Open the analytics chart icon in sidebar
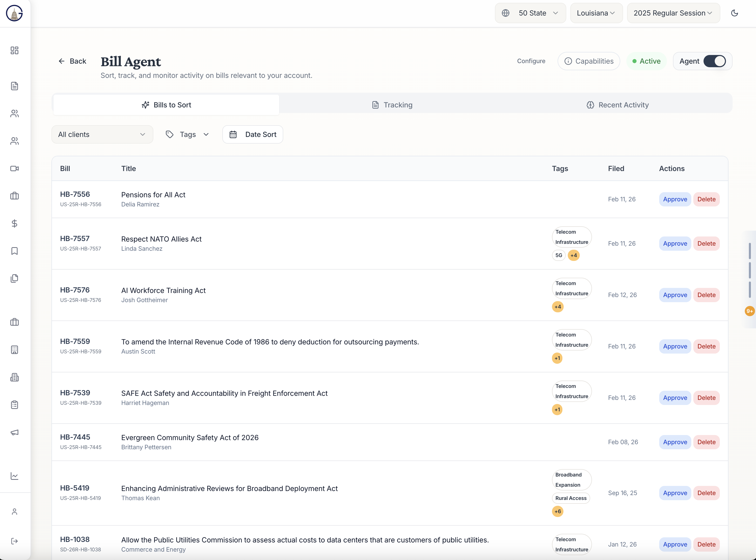756x560 pixels. (14, 476)
